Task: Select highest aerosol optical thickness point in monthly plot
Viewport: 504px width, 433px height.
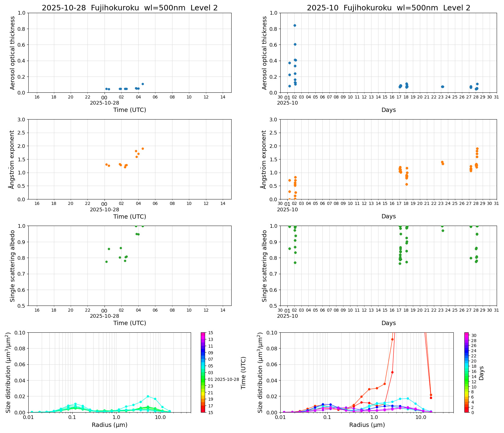Action: (295, 25)
